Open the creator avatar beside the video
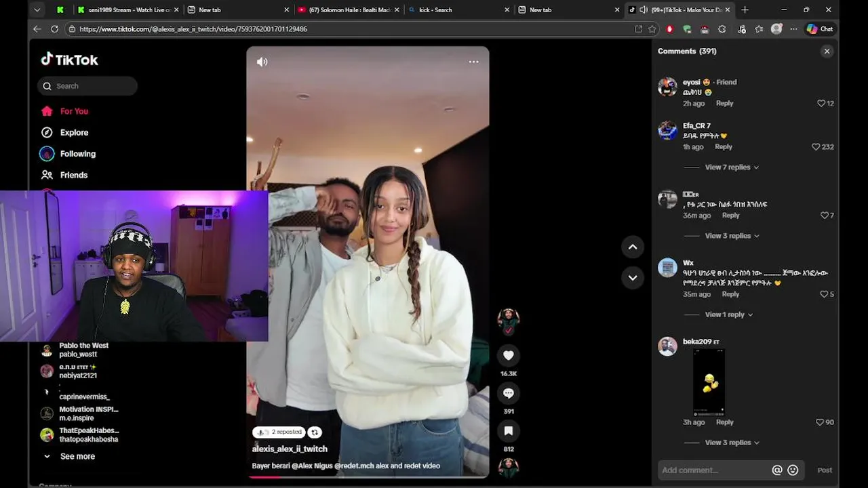 pos(508,319)
